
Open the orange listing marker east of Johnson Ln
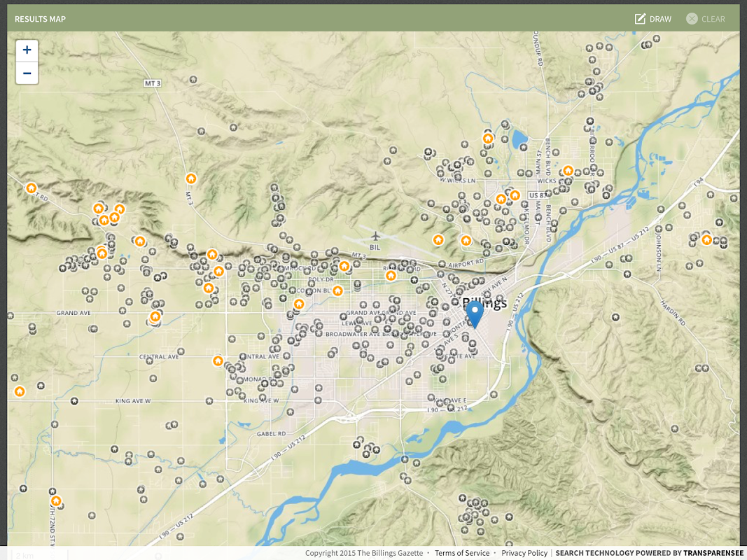pos(707,240)
